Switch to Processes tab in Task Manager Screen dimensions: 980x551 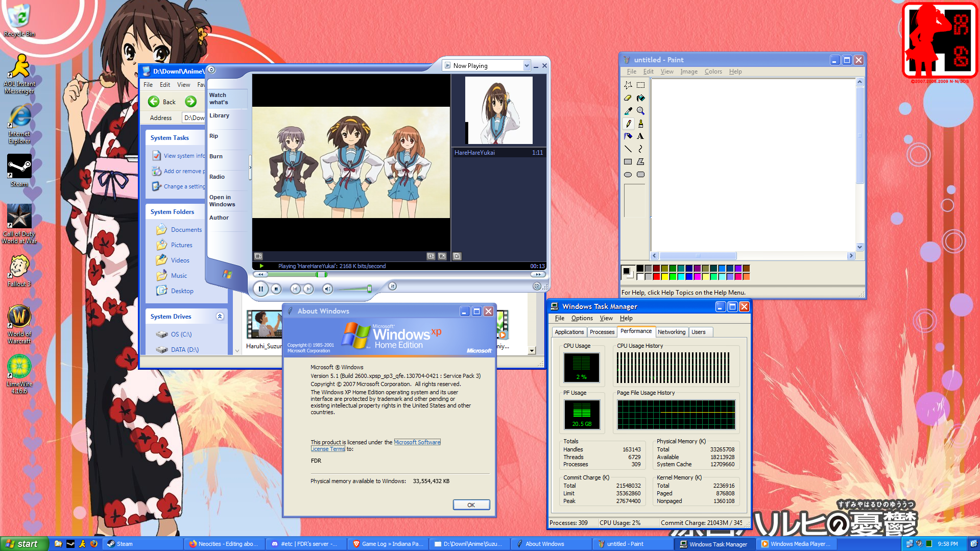click(602, 332)
